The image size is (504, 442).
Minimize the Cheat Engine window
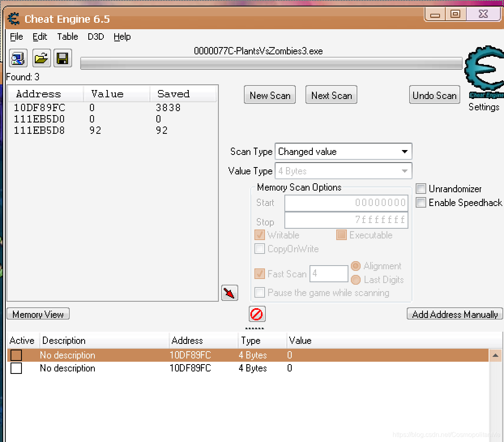tap(435, 15)
